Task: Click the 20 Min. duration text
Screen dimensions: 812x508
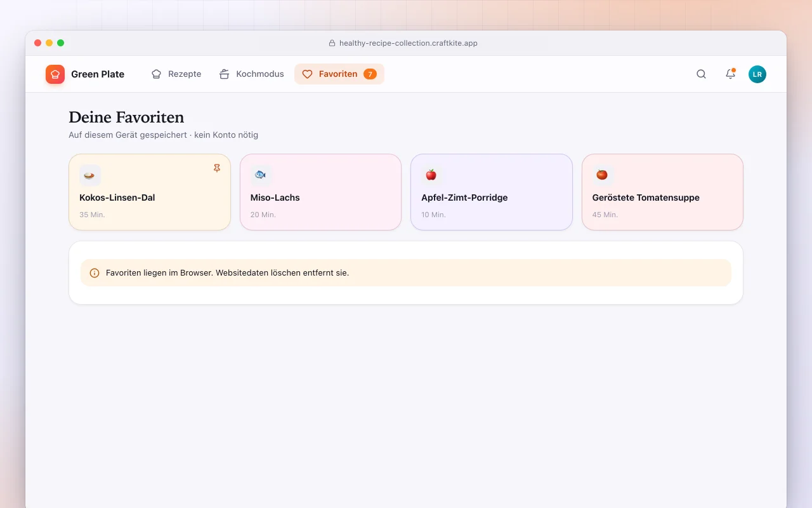Action: click(263, 215)
